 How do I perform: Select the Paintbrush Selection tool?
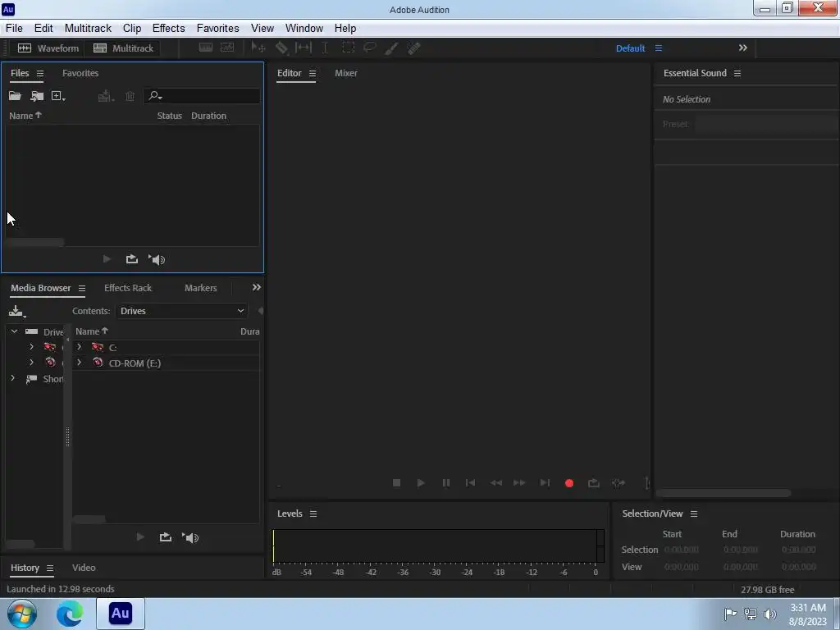pyautogui.click(x=391, y=48)
